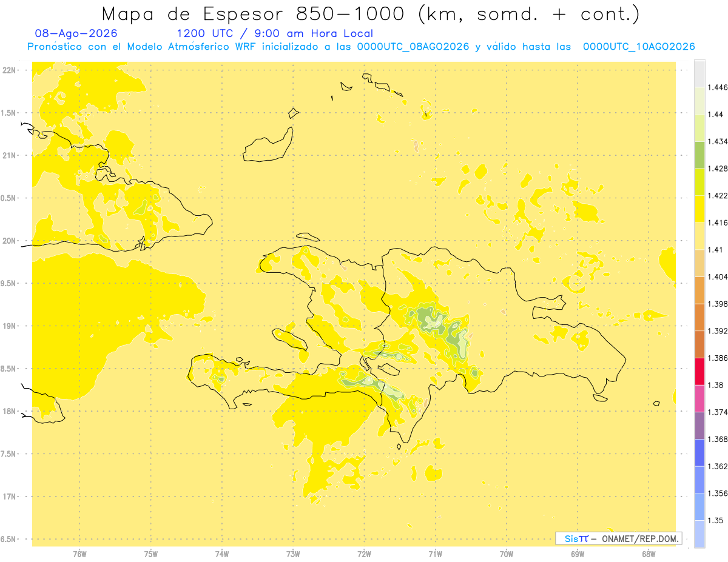Select the light blue swatch between 1.35 and 1.356
Viewport: 728px width, 562px height.
click(699, 507)
